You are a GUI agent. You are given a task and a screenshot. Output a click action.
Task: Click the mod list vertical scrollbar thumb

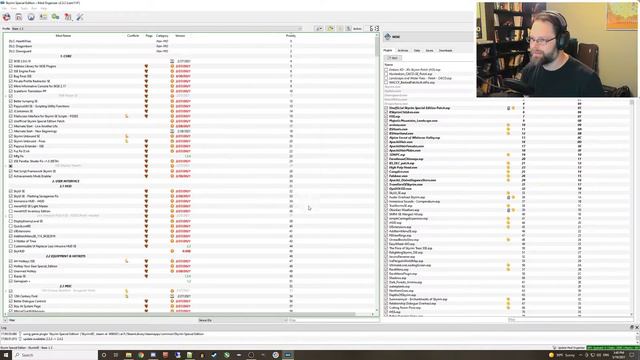376,48
